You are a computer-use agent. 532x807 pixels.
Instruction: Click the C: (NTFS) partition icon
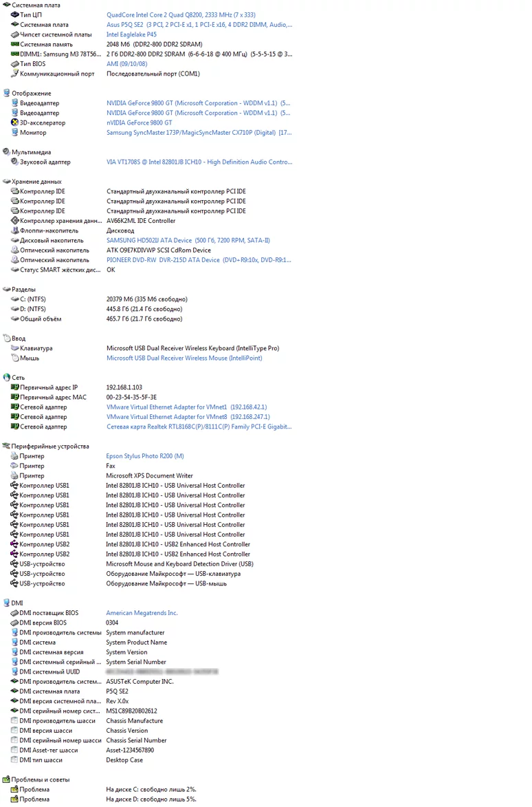(15, 299)
